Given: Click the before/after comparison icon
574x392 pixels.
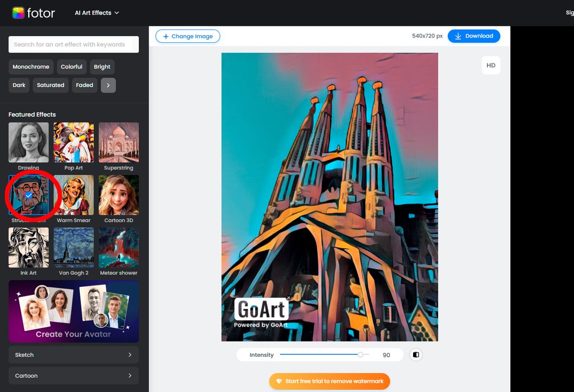Looking at the screenshot, I should (x=416, y=355).
